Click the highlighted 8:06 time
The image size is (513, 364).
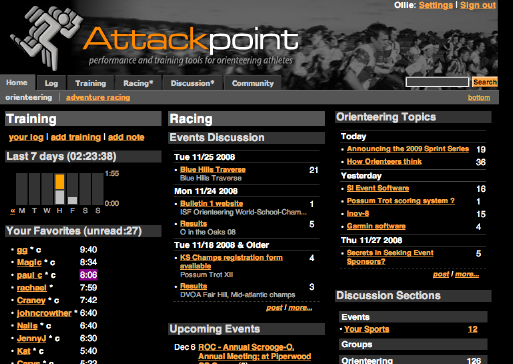[x=88, y=275]
